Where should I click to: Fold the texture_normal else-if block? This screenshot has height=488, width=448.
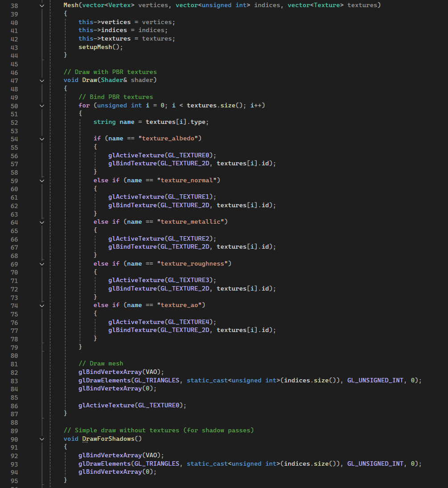42,180
